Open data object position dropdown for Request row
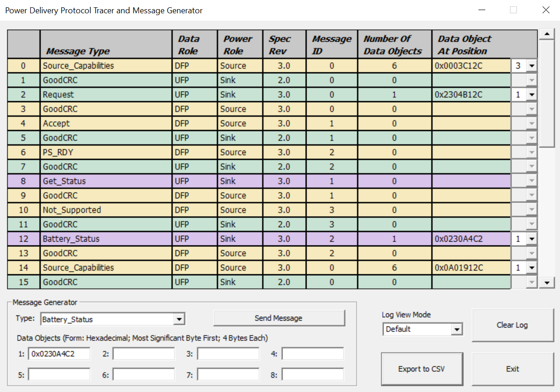560x392 pixels. click(x=532, y=94)
